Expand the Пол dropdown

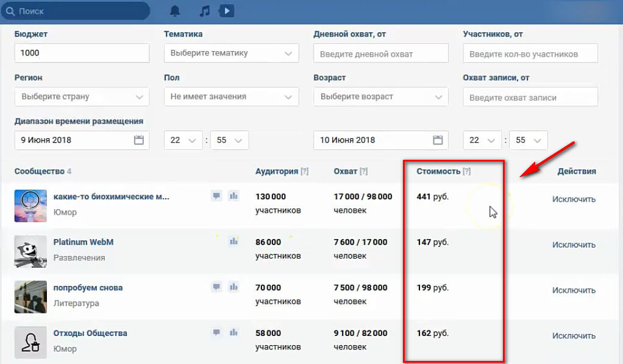tap(232, 96)
